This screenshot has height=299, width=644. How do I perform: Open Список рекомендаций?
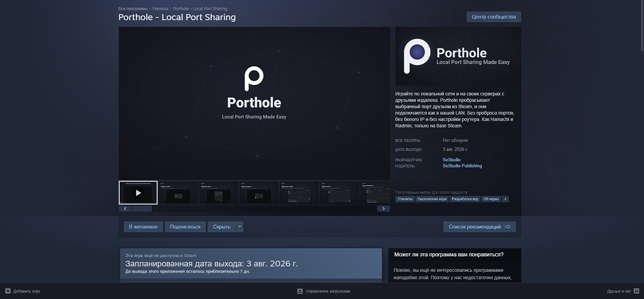(x=479, y=227)
